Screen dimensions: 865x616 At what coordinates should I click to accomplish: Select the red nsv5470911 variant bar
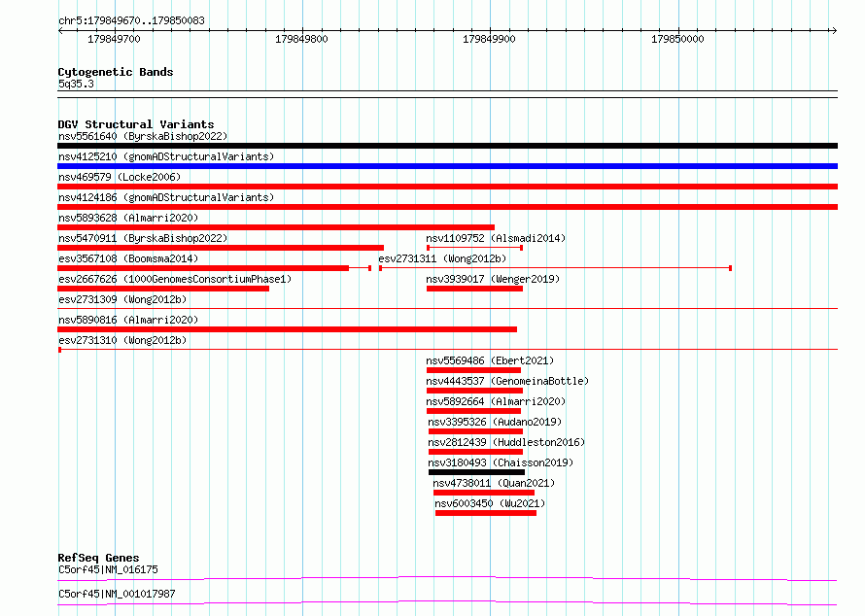pyautogui.click(x=221, y=248)
